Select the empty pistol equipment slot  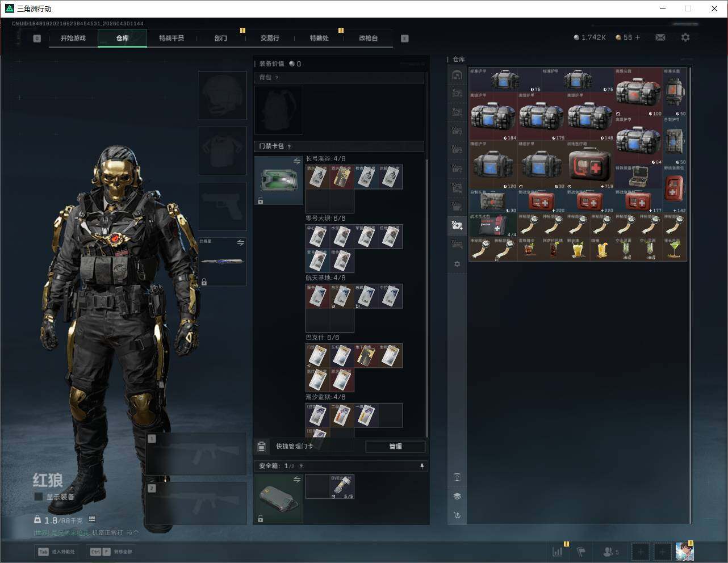[223, 207]
